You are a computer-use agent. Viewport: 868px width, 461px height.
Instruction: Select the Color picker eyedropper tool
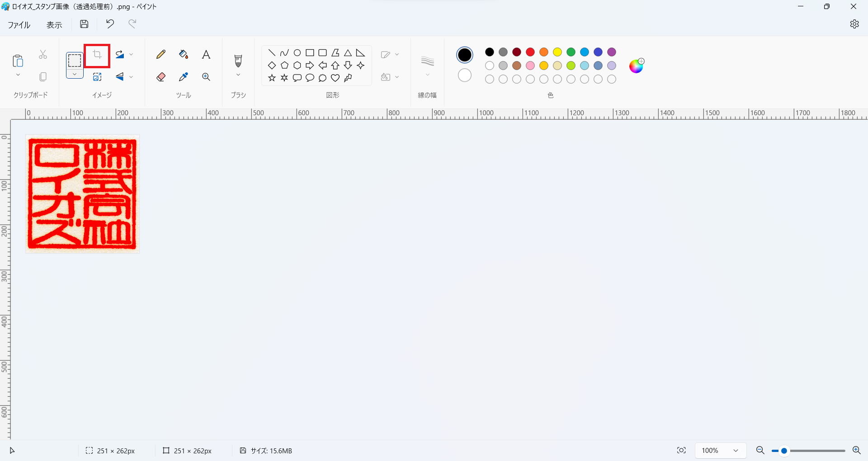[x=184, y=77]
